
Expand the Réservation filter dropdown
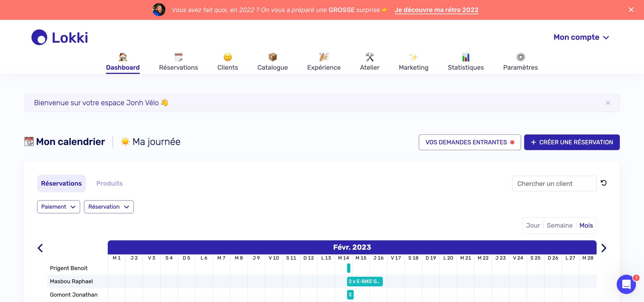109,207
